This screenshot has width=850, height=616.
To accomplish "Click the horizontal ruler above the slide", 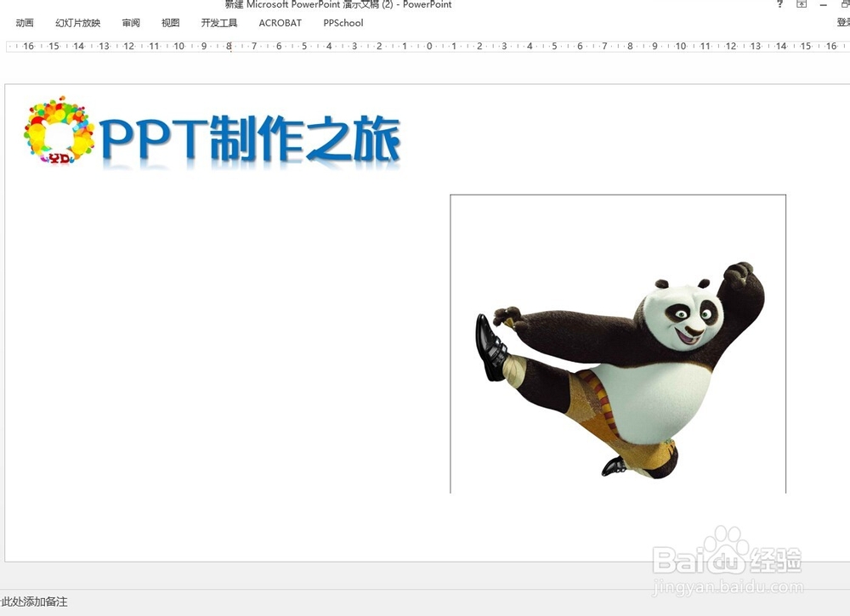I will (428, 47).
